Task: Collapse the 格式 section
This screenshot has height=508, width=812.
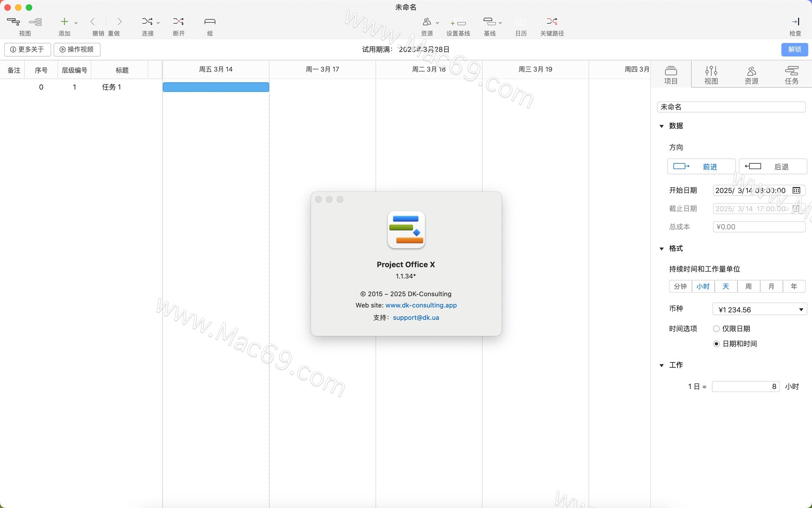Action: (x=662, y=249)
